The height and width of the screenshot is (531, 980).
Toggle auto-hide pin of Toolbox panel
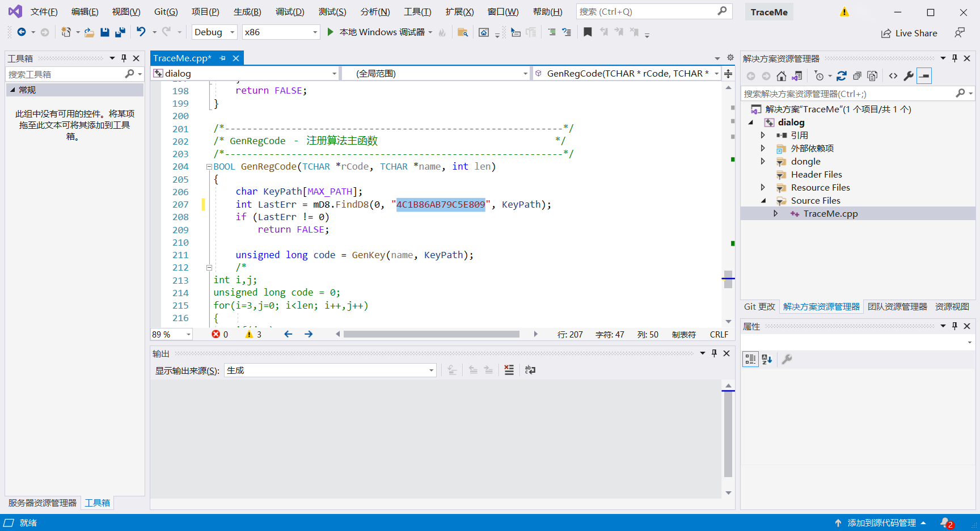point(124,58)
